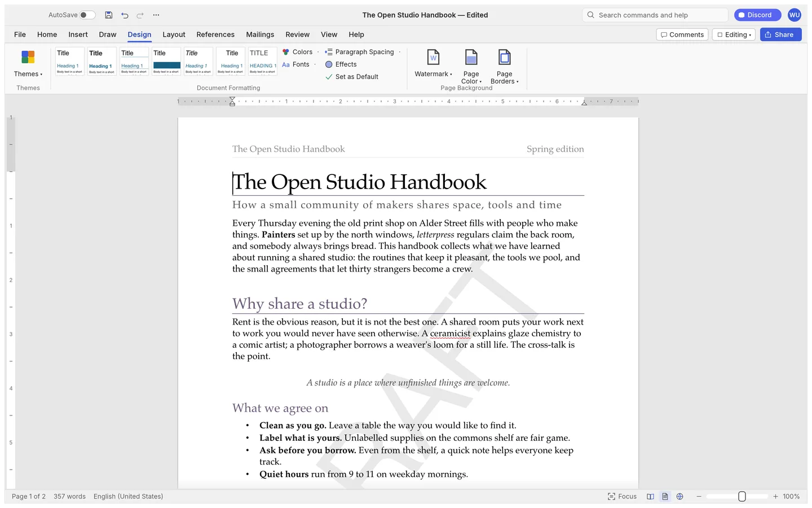812x508 pixels.
Task: Open the Watermark options
Action: click(433, 63)
